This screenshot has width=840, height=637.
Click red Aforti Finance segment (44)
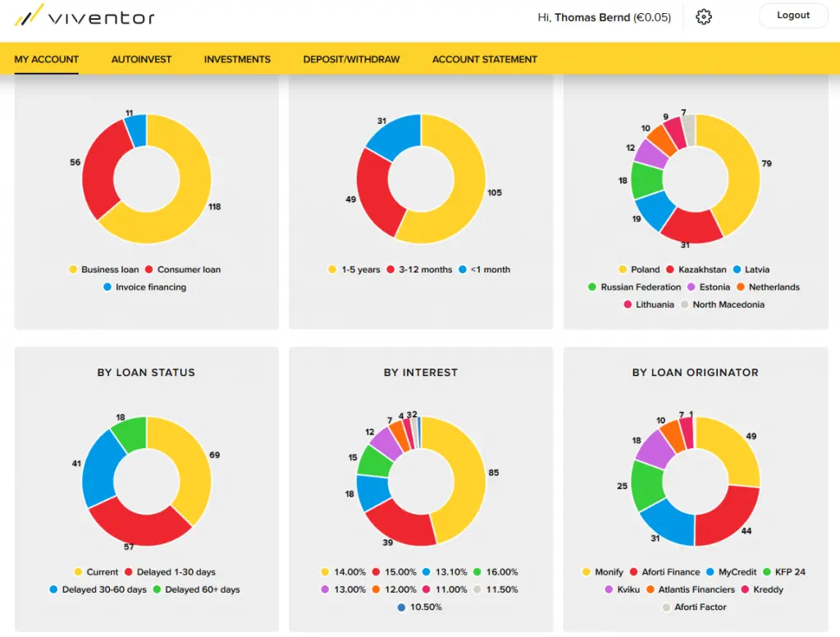728,517
